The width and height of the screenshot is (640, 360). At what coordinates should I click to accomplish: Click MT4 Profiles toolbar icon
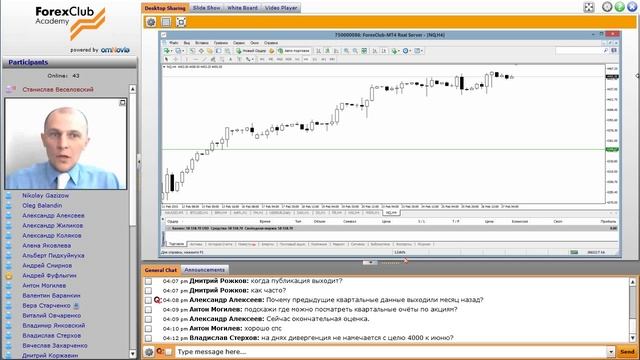pos(178,51)
